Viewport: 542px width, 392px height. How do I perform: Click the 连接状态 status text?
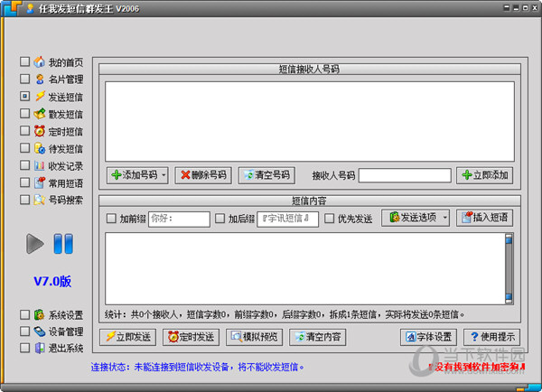[197, 367]
